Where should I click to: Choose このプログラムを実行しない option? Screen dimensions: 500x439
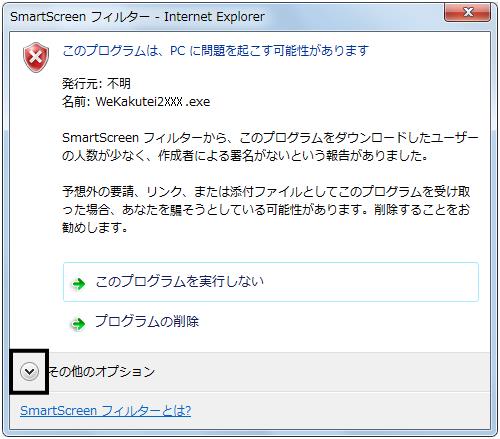271,282
